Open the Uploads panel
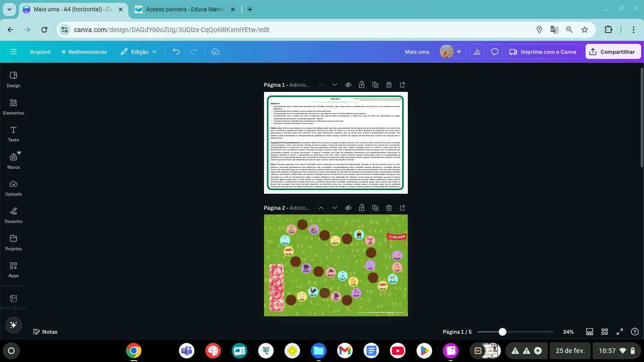The image size is (644, 362). (13, 188)
